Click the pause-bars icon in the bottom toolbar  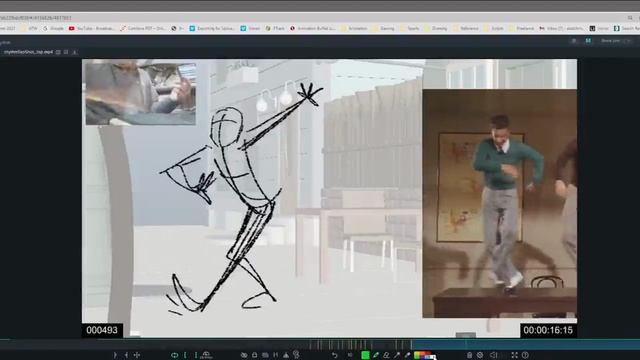coord(276,355)
